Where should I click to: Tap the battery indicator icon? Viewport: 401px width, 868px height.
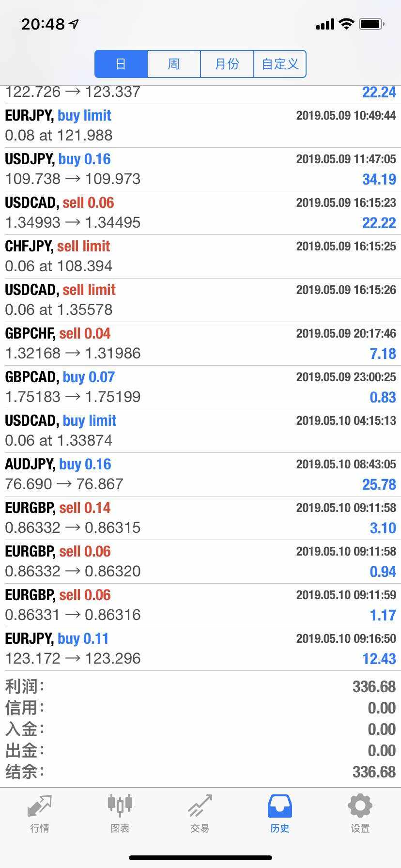371,24
